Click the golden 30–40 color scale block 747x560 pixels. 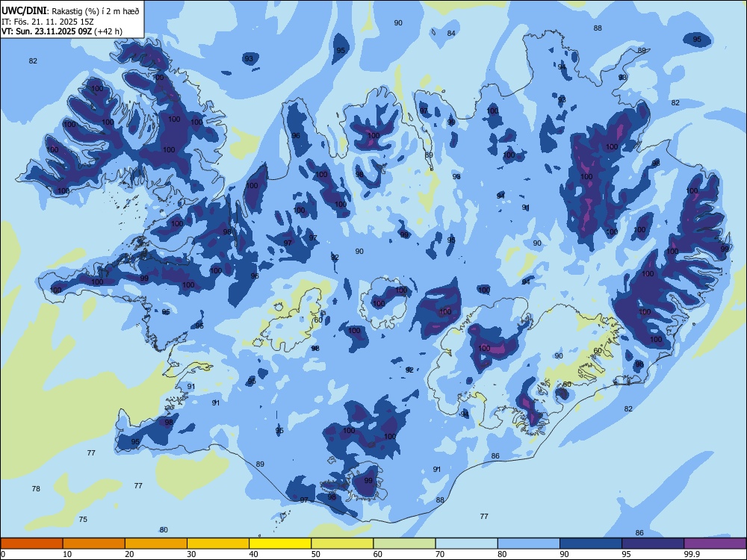[218, 544]
